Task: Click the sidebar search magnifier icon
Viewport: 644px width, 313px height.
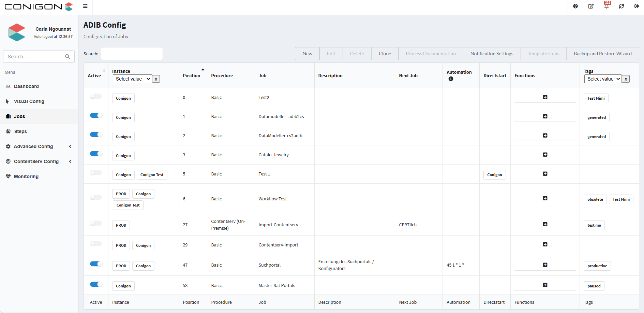Action: (68, 57)
